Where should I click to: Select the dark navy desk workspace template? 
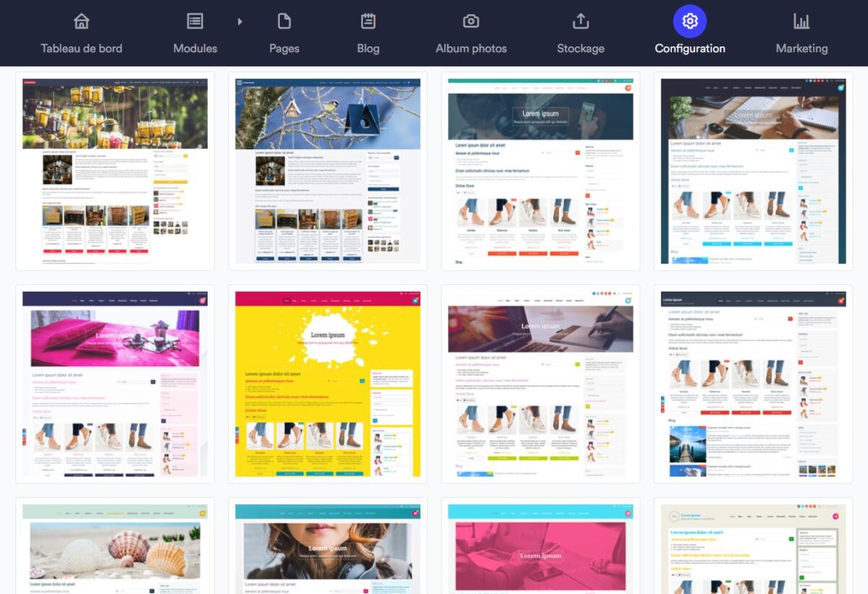pos(753,171)
